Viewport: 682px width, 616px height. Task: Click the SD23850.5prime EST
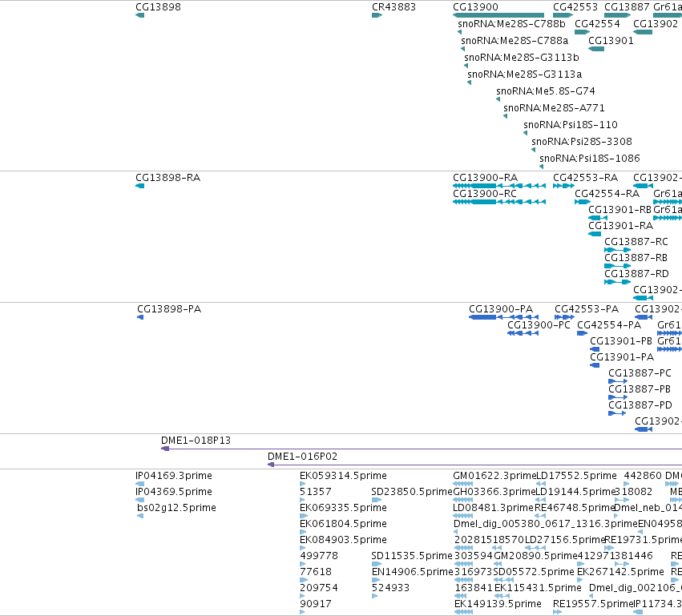pyautogui.click(x=377, y=500)
